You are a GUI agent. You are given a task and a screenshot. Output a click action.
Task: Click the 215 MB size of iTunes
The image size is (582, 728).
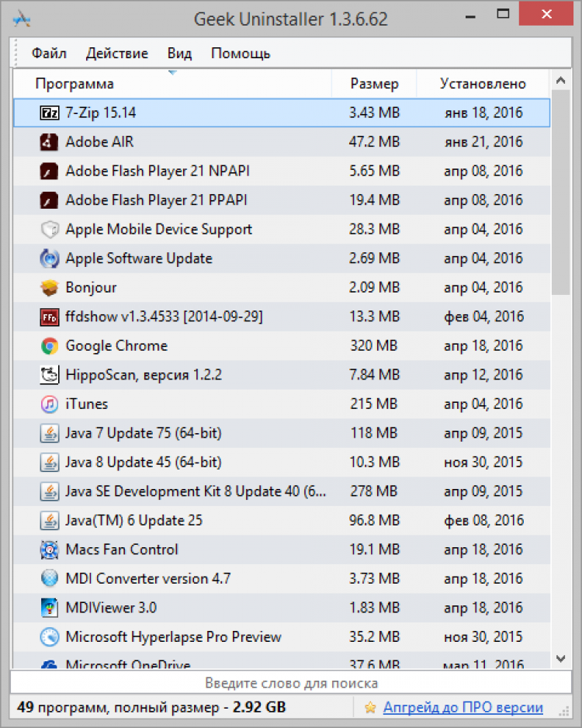pos(374,404)
